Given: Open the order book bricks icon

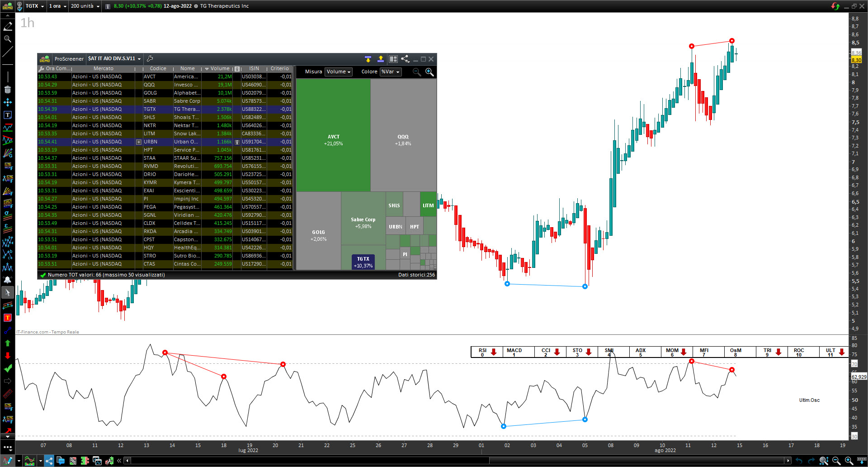Looking at the screenshot, I should [85, 461].
